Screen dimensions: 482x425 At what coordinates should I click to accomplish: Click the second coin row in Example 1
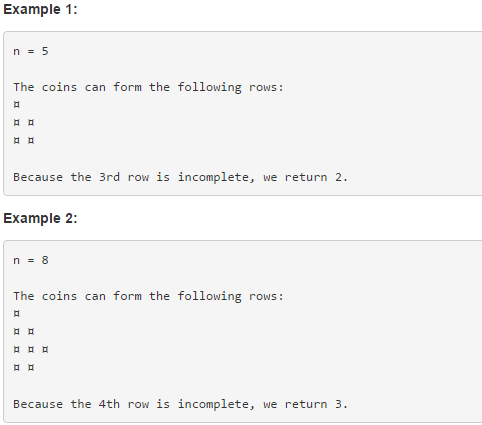point(24,123)
